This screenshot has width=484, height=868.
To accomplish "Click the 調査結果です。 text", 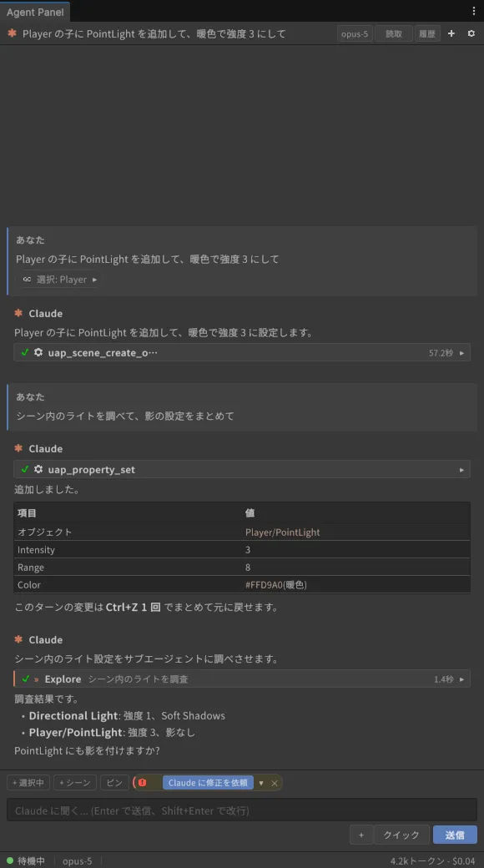I will click(x=47, y=699).
